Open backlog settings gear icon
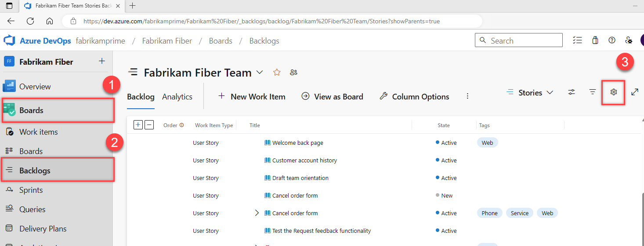 click(x=614, y=92)
